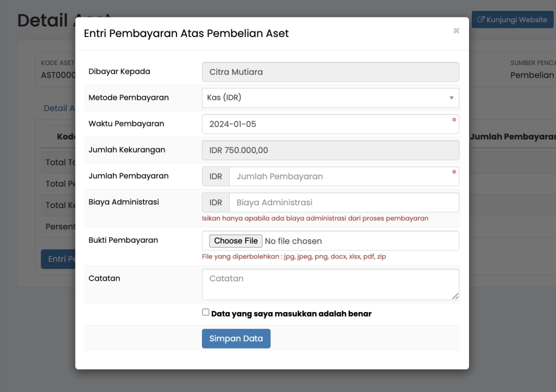
Task: Click the IDR prefix beside Jumlah Pembayaran
Action: (x=216, y=176)
